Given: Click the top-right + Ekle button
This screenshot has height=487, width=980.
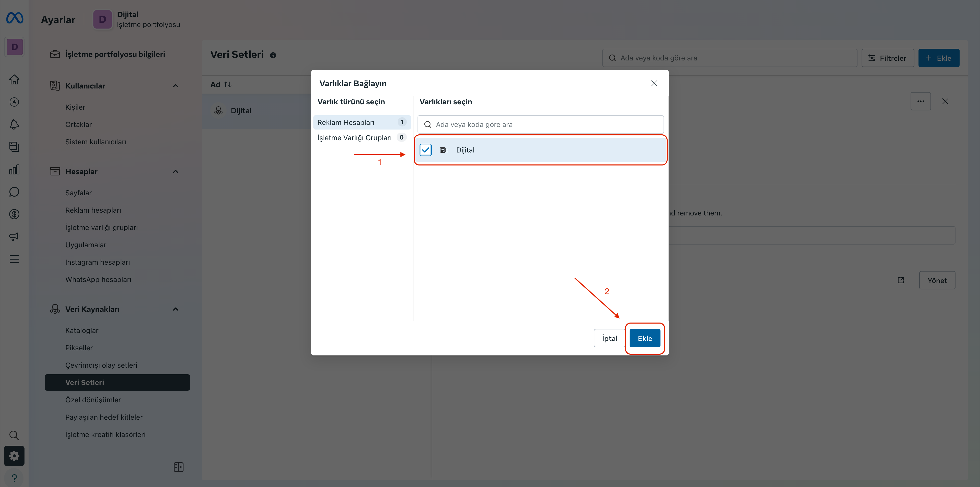Looking at the screenshot, I should click(939, 58).
